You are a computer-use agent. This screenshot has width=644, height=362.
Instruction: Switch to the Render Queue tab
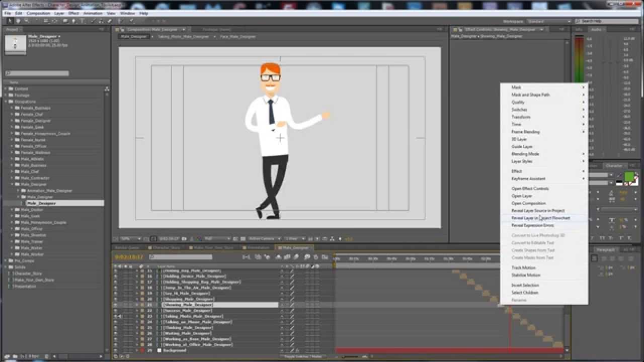[127, 247]
